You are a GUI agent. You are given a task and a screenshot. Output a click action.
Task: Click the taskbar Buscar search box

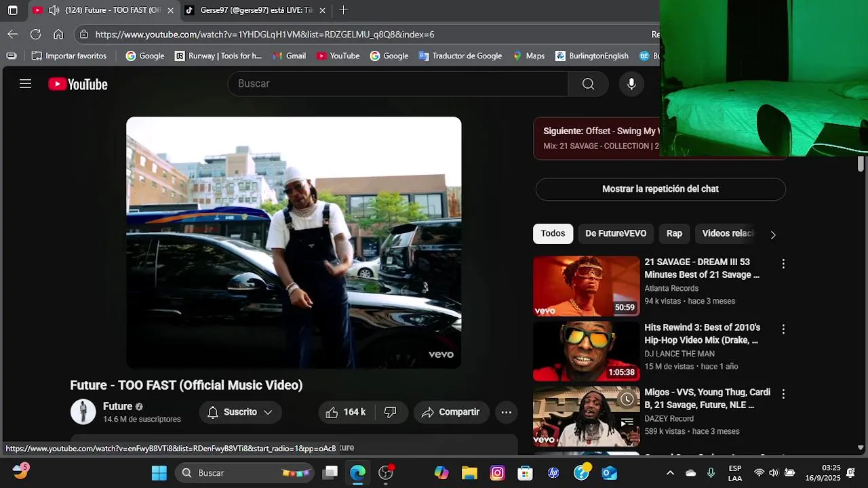click(x=245, y=473)
